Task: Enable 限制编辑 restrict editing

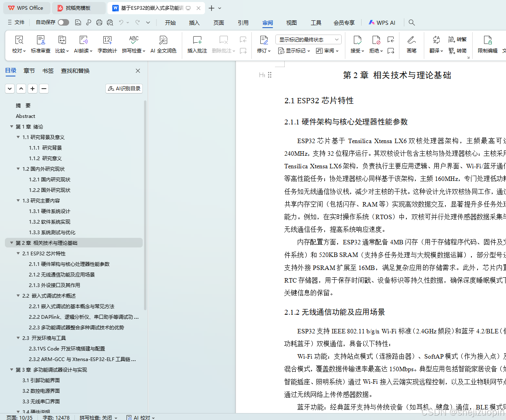Action: pyautogui.click(x=488, y=44)
